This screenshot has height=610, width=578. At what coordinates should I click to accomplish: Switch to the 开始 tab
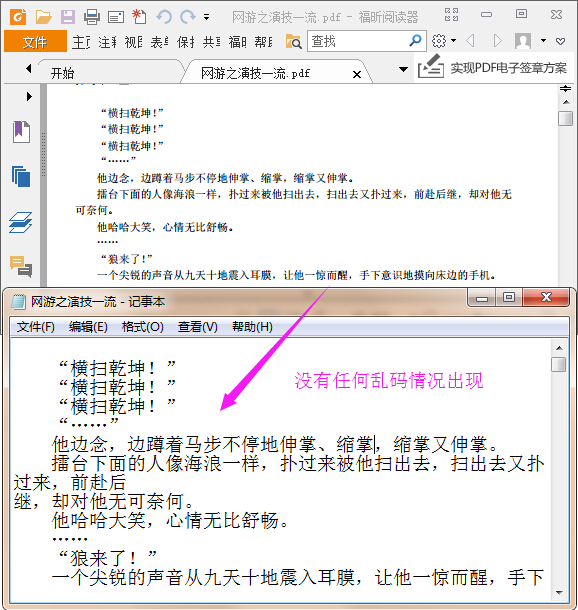tap(63, 73)
